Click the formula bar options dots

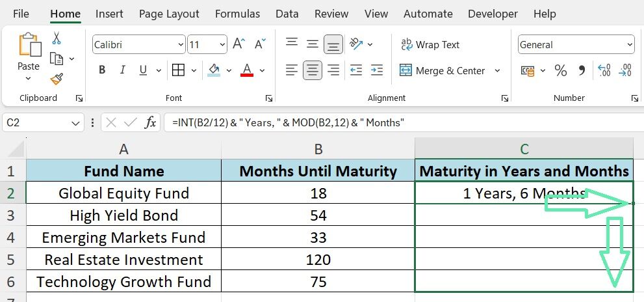(x=93, y=122)
